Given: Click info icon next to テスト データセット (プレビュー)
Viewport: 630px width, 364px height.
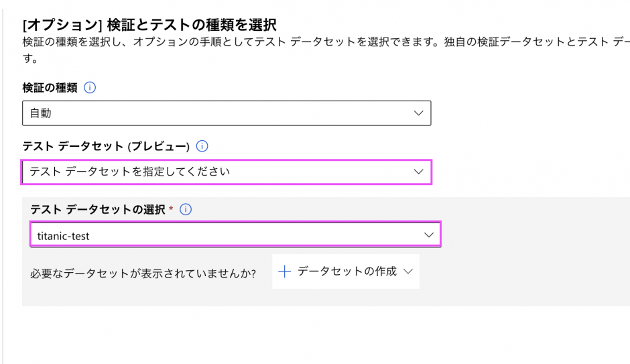Looking at the screenshot, I should tap(202, 146).
